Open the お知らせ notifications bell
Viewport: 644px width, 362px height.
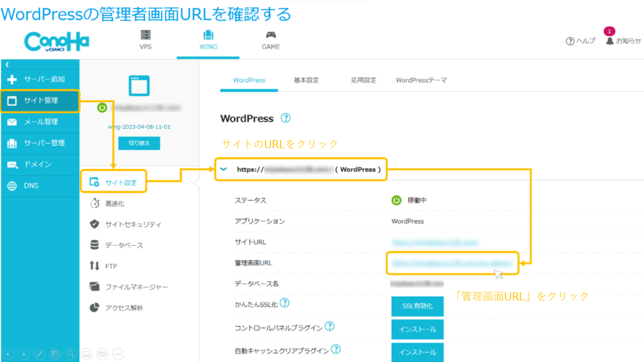pyautogui.click(x=623, y=41)
